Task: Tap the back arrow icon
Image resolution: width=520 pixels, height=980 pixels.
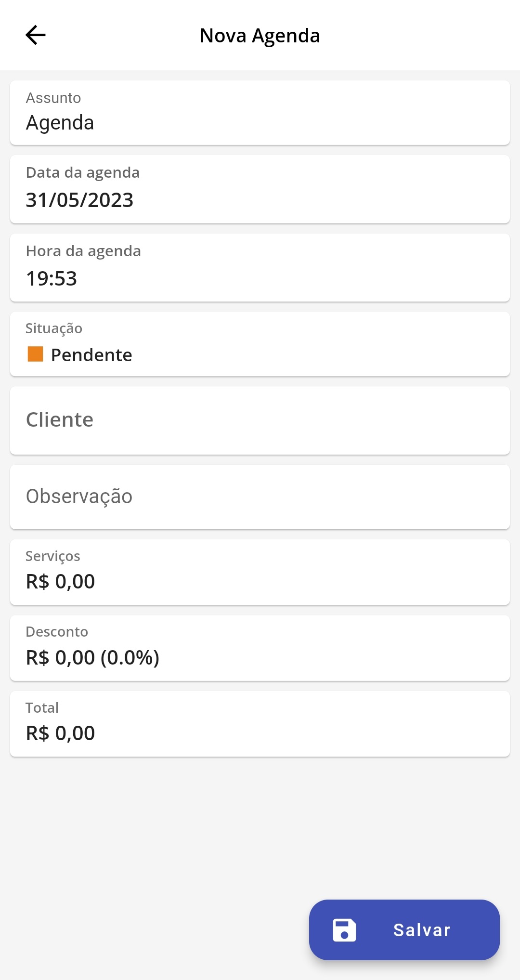Action: 35,35
